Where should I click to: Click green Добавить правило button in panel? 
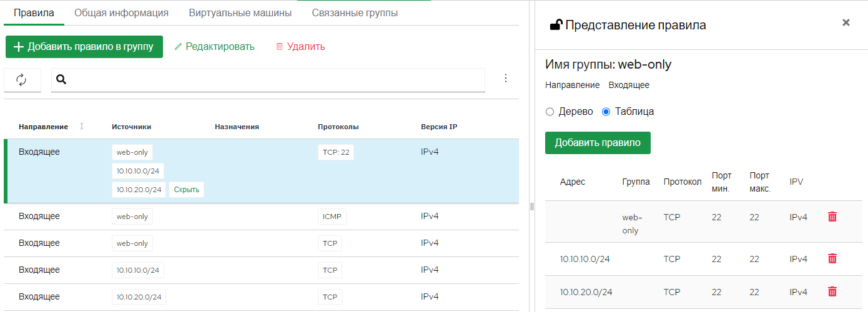598,143
